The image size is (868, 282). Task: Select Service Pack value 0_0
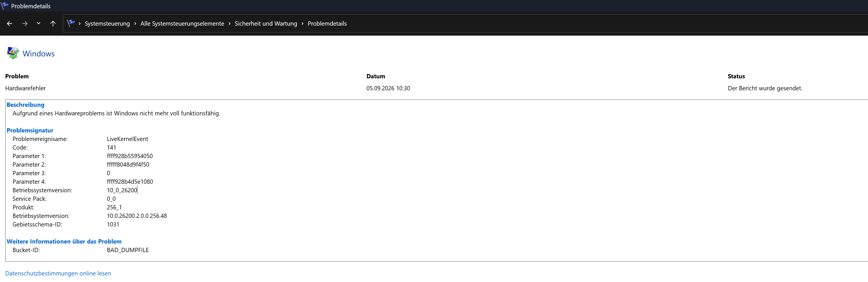pos(111,199)
